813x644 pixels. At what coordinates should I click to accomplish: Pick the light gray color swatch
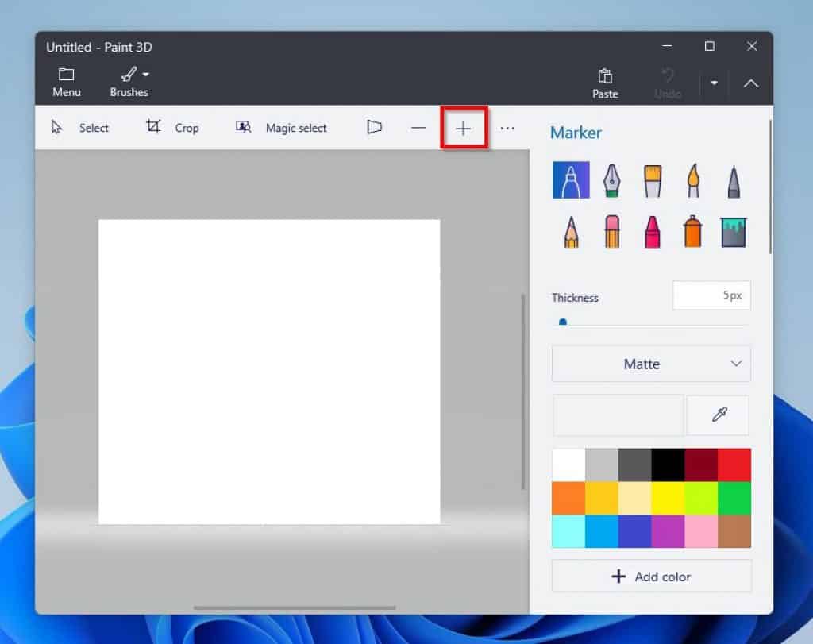602,465
